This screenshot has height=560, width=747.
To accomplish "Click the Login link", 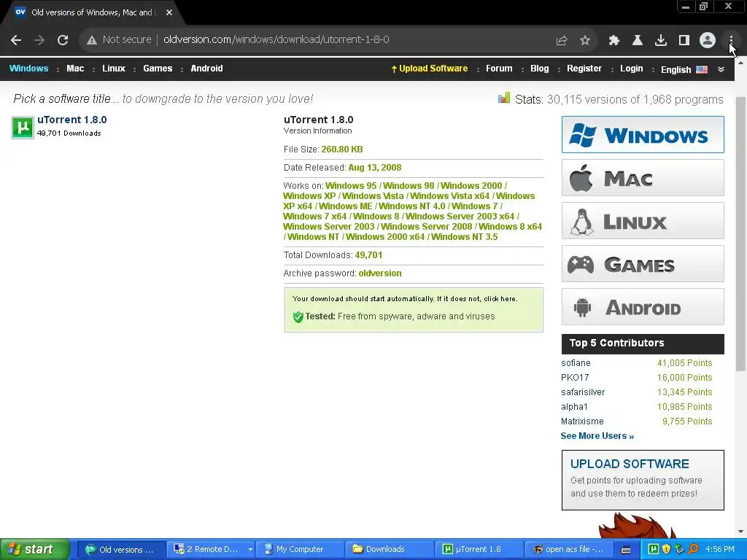I will (x=632, y=69).
